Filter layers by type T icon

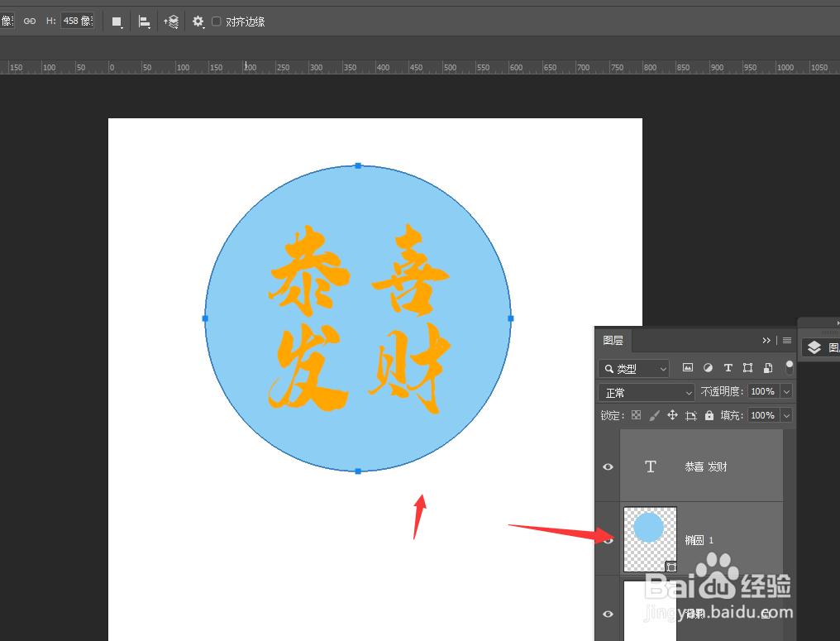[x=728, y=368]
